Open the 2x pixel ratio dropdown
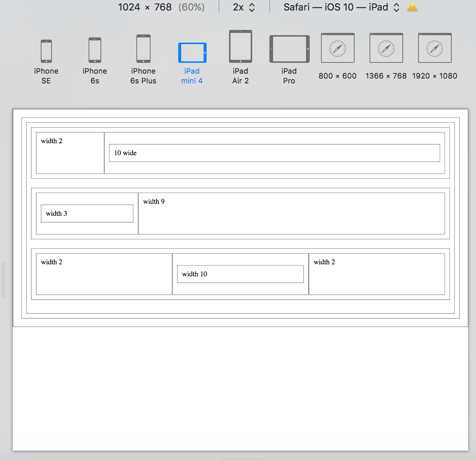This screenshot has width=476, height=460. coord(244,7)
